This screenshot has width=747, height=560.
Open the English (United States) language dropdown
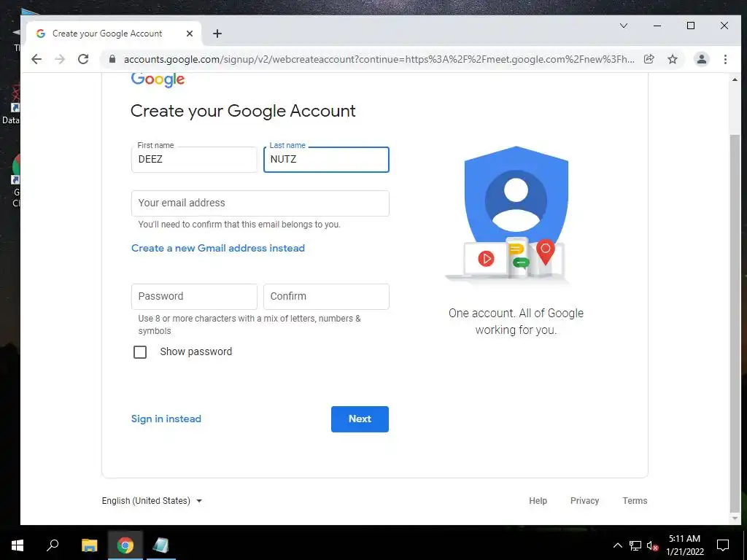pyautogui.click(x=152, y=500)
